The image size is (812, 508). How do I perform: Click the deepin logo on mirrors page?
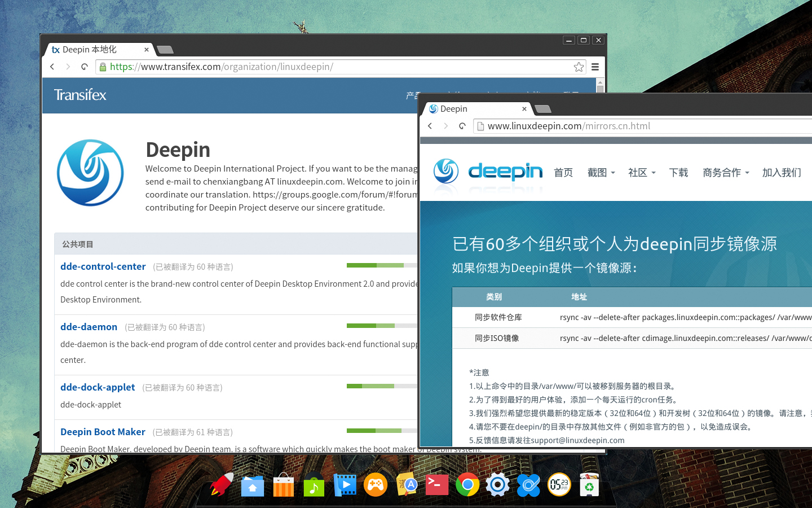click(x=488, y=171)
